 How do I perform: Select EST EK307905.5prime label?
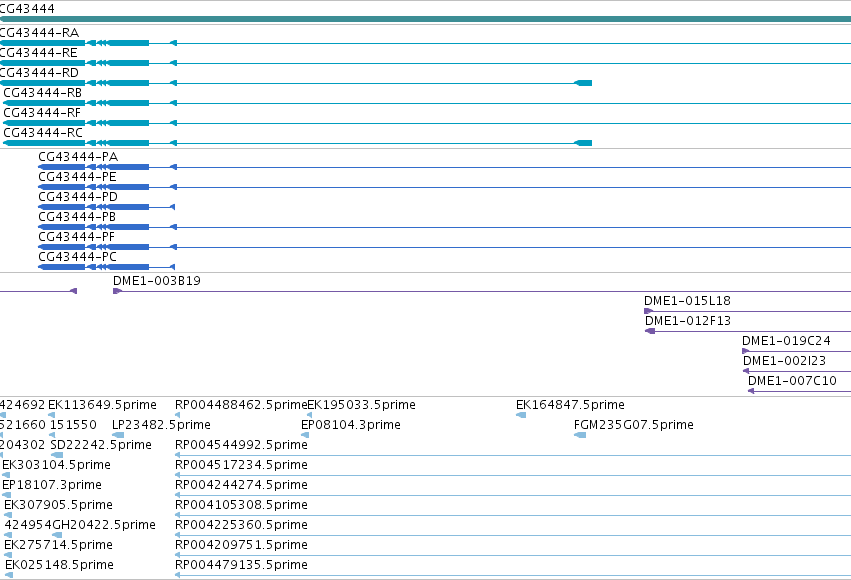pyautogui.click(x=59, y=506)
